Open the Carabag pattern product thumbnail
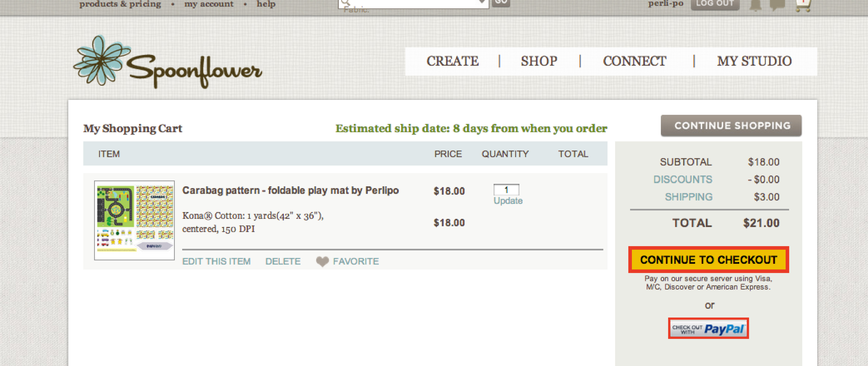868x366 pixels. point(134,220)
